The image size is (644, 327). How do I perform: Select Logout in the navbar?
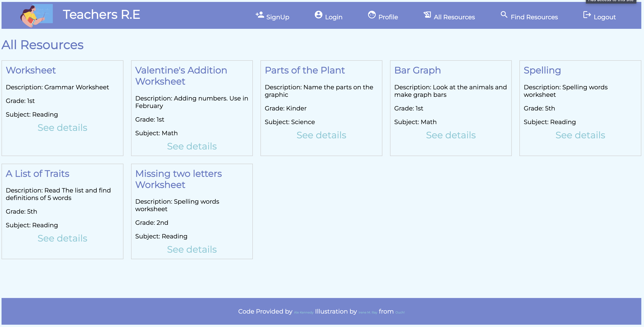click(605, 17)
